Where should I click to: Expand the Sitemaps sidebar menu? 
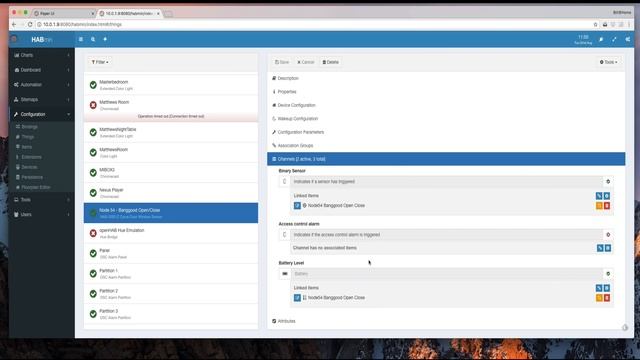[41, 99]
